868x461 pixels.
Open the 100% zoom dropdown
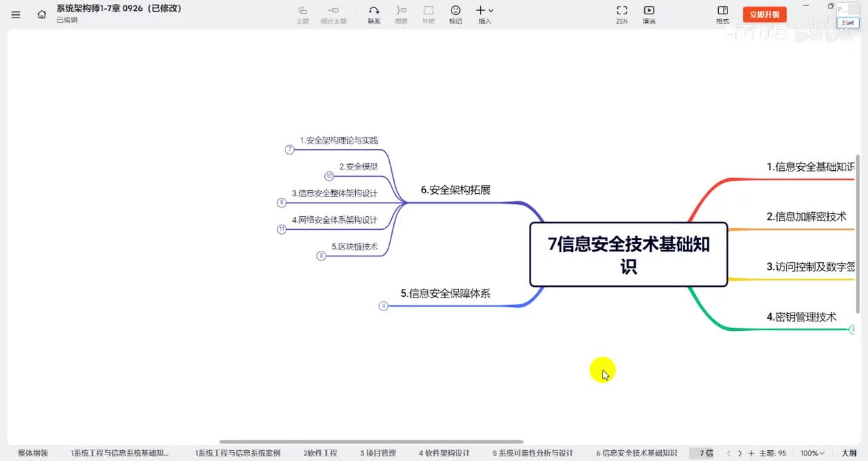(812, 453)
